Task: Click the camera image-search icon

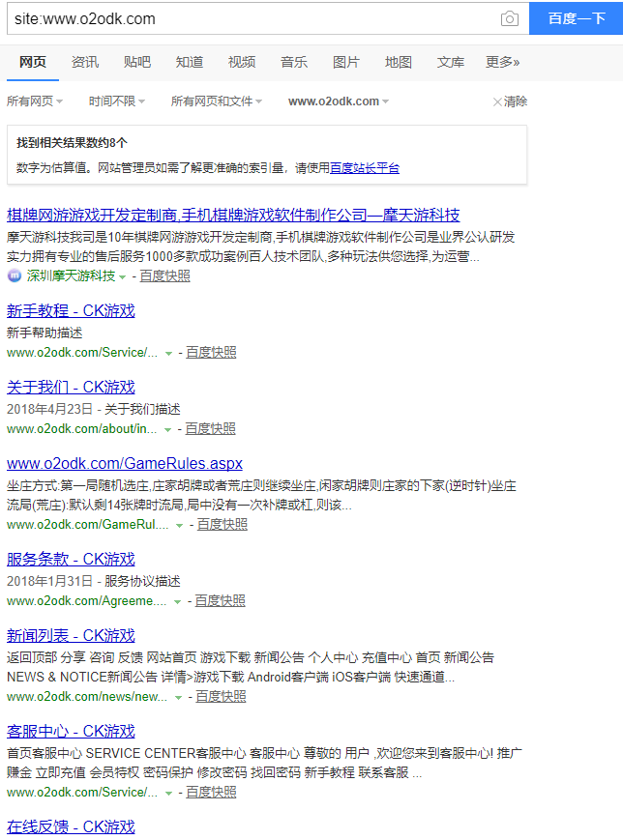Action: tap(510, 18)
